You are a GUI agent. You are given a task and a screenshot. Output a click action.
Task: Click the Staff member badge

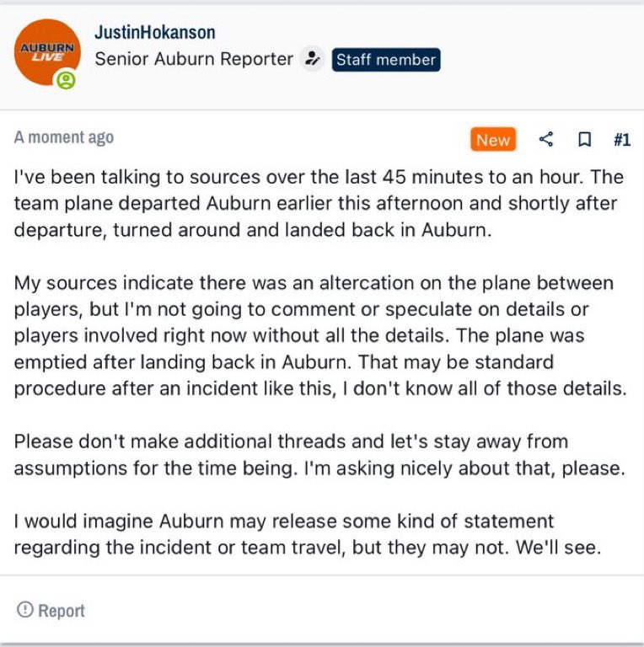click(386, 60)
